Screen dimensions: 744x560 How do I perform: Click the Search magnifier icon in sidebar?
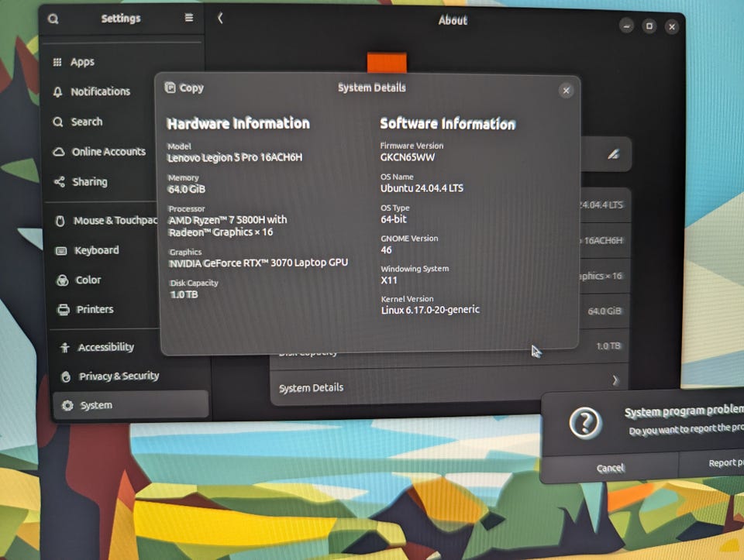point(58,122)
